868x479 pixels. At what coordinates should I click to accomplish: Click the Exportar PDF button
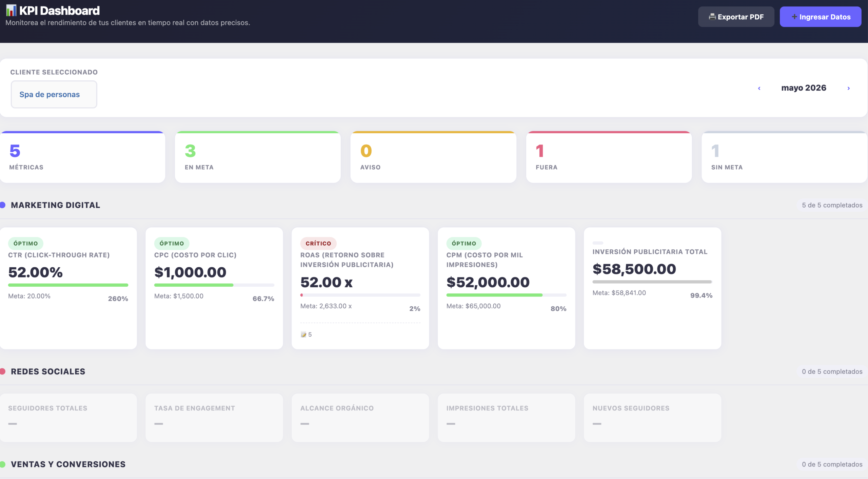point(736,17)
